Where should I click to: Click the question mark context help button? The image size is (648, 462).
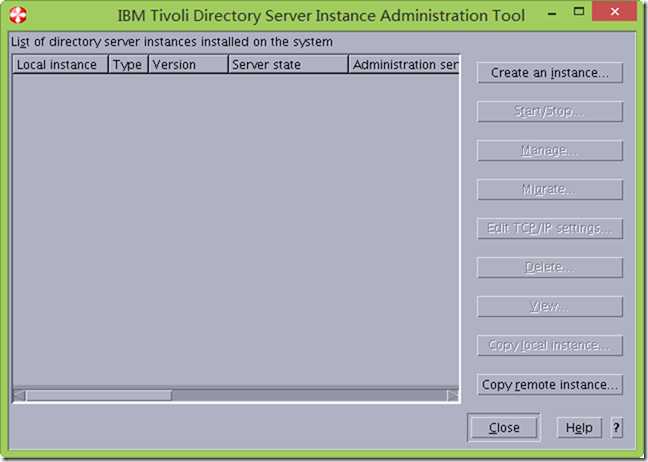tap(616, 427)
